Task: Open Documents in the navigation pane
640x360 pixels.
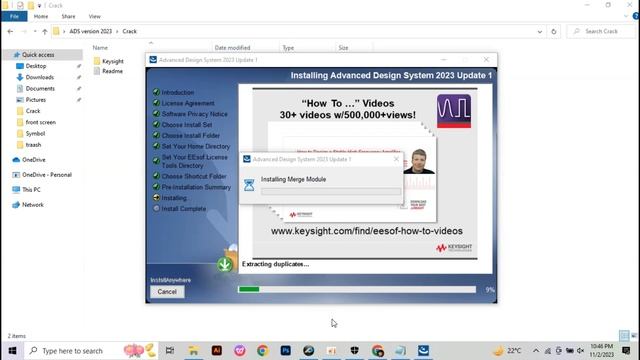Action: pyautogui.click(x=40, y=89)
